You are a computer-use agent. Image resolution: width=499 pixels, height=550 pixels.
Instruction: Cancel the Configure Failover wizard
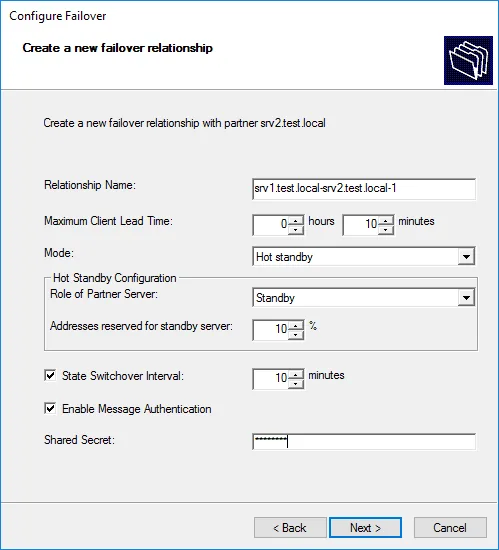450,527
